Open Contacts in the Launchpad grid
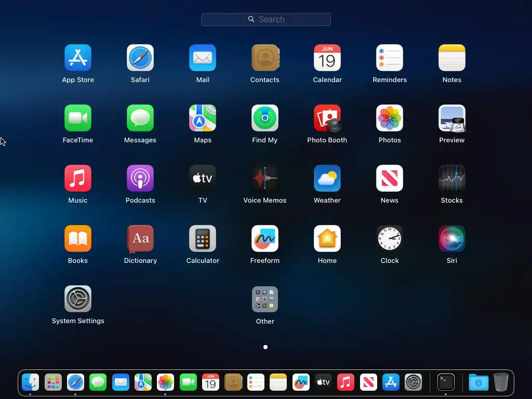Screen dimensions: 532x399 [265, 58]
